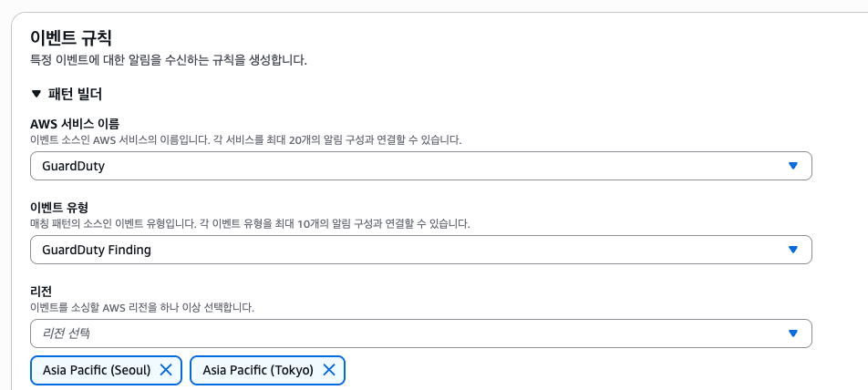The width and height of the screenshot is (868, 390).
Task: Remove Asia Pacific (Seoul) with its X
Action: point(166,370)
